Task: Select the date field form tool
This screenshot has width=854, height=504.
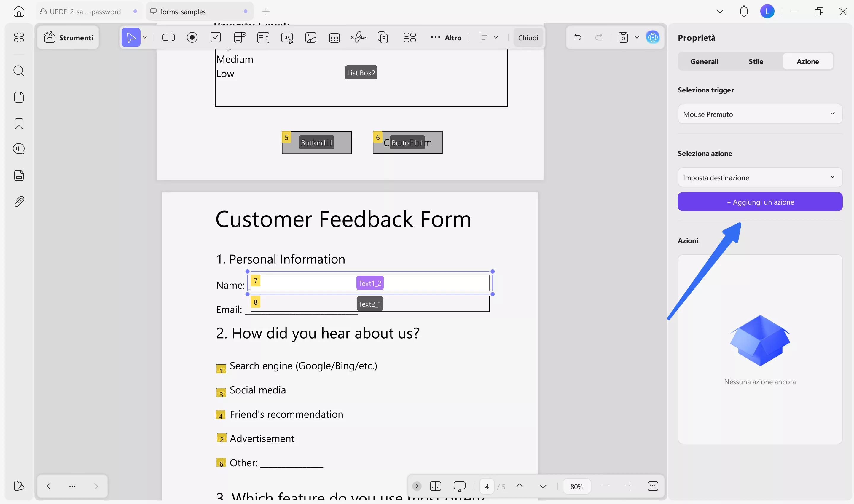Action: coord(334,37)
